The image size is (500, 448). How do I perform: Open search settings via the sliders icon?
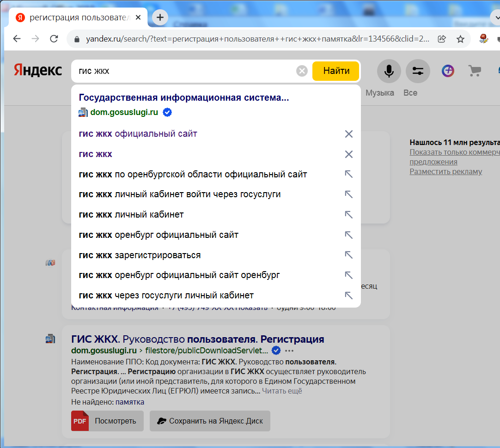(x=418, y=71)
